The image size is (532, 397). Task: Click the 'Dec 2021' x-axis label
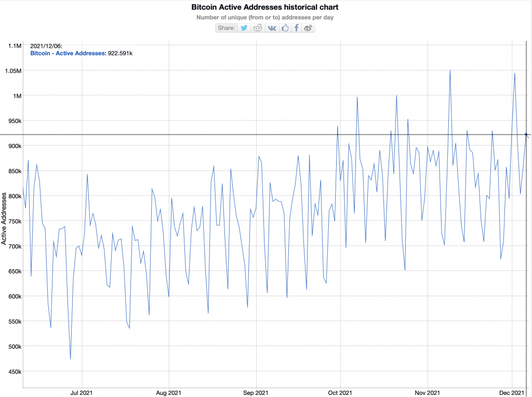[x=512, y=393]
